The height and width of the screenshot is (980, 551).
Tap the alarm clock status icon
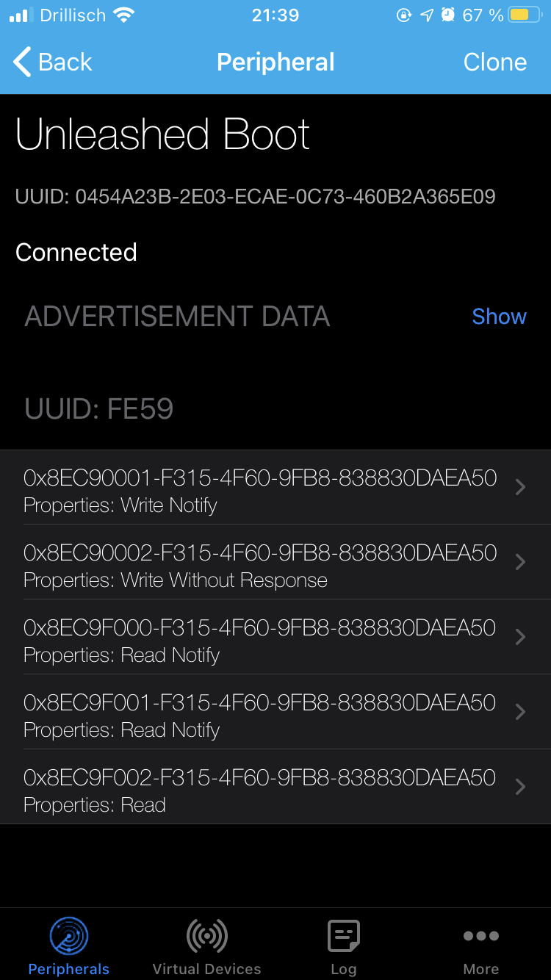click(x=447, y=15)
